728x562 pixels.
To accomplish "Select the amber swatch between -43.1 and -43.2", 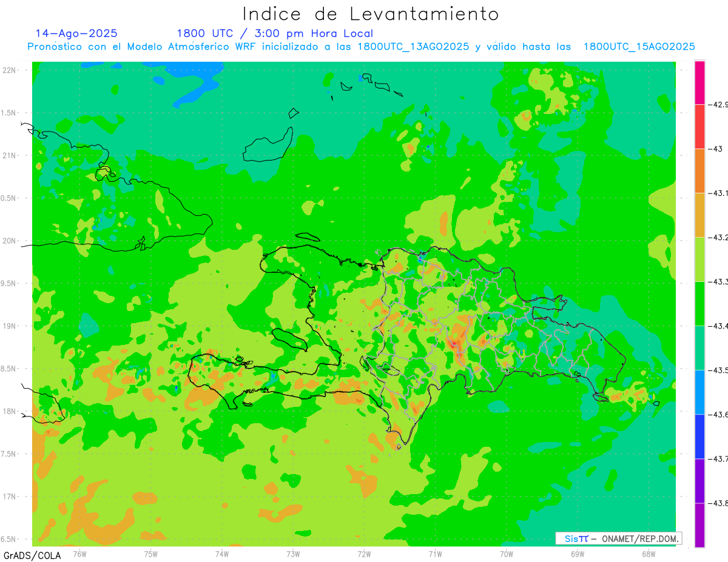I will point(699,215).
